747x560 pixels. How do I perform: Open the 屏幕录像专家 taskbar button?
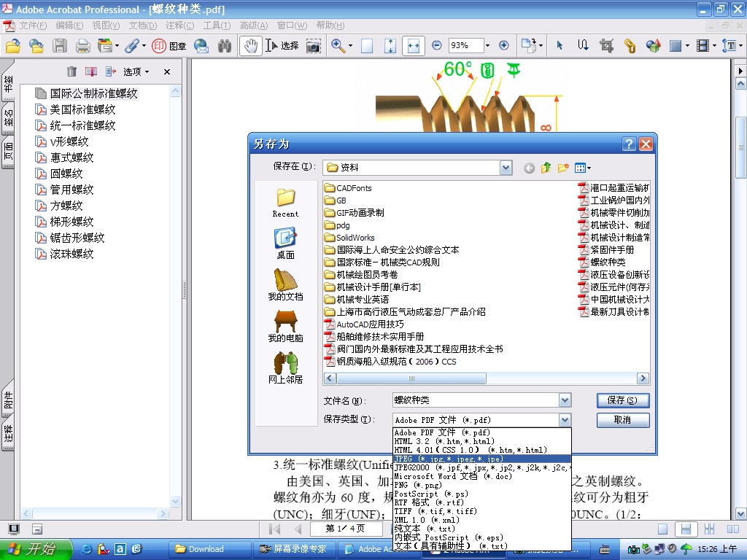[294, 549]
